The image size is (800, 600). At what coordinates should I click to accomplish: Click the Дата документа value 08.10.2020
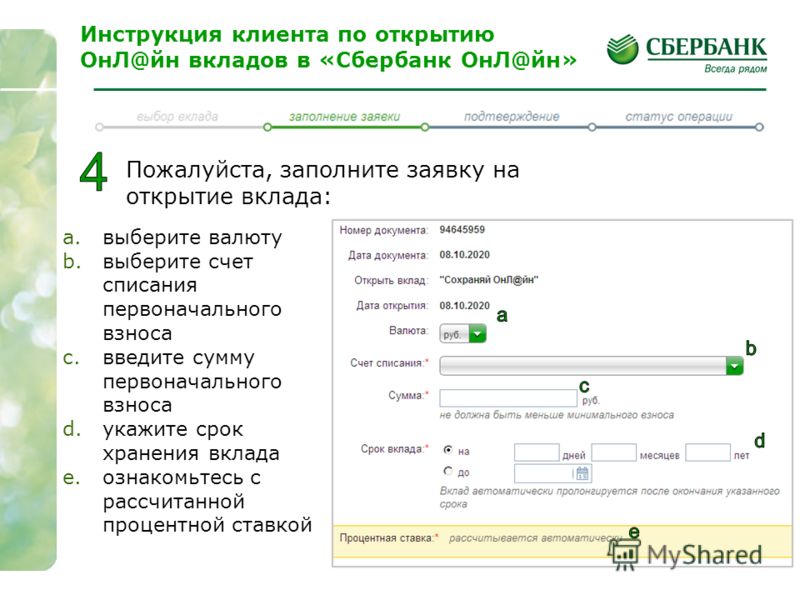pyautogui.click(x=464, y=255)
